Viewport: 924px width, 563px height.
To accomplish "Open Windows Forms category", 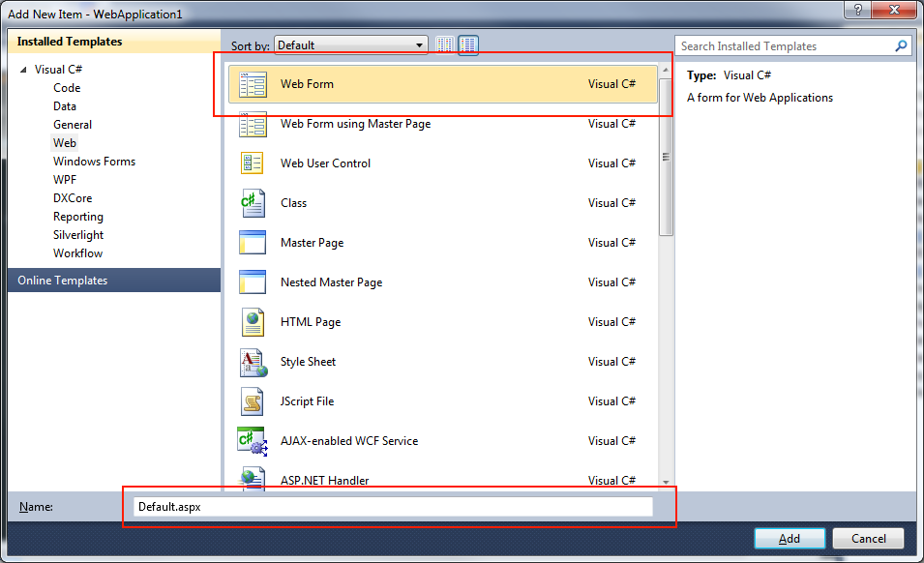I will pyautogui.click(x=94, y=162).
